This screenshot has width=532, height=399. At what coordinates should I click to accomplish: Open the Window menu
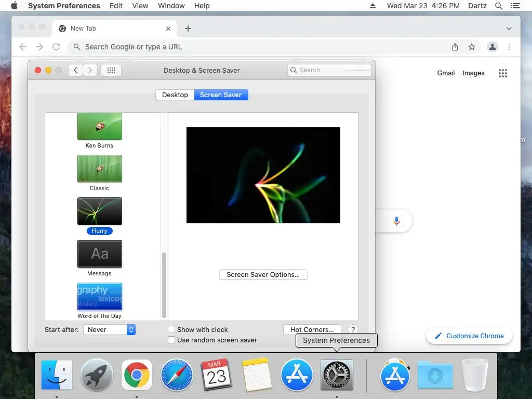pos(171,6)
